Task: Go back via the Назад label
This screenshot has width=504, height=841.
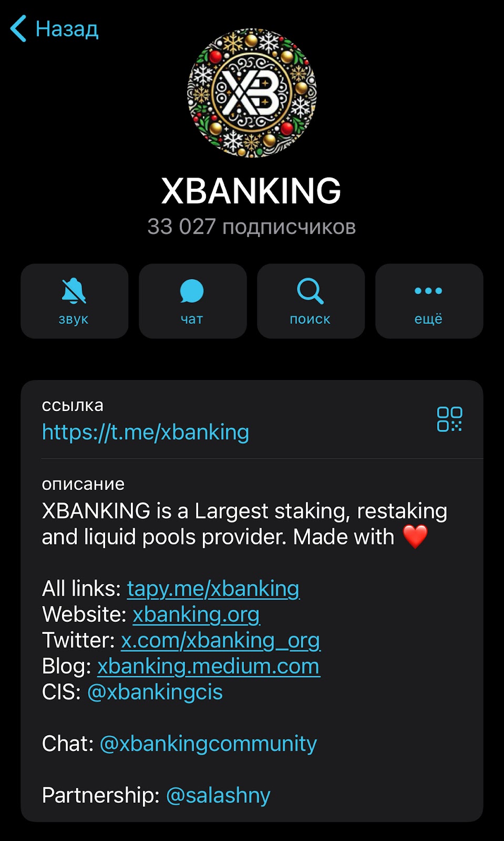Action: click(x=67, y=29)
